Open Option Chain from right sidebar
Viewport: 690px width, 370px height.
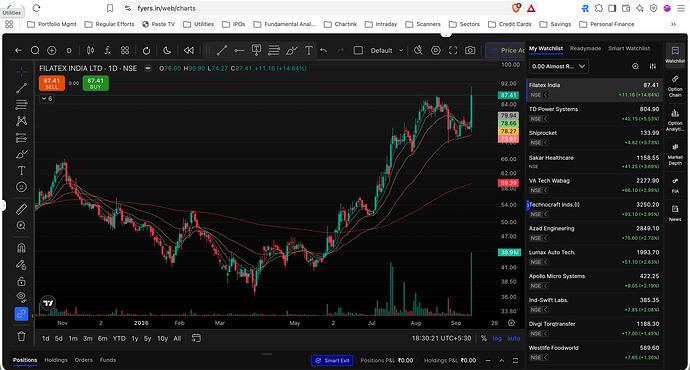pyautogui.click(x=675, y=86)
